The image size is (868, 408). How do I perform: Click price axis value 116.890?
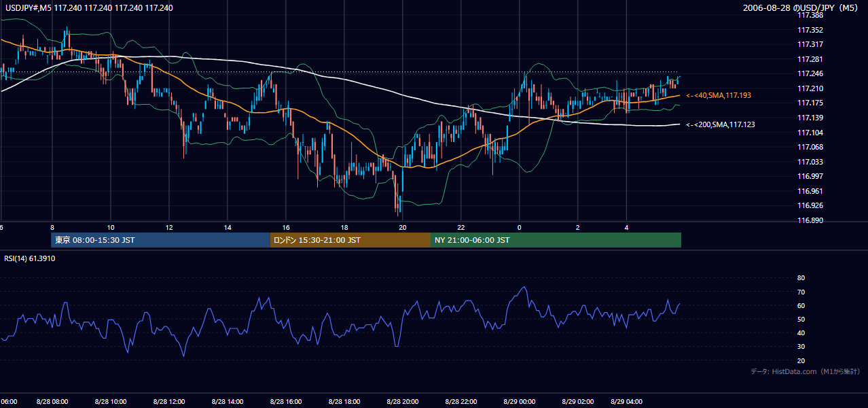[810, 220]
